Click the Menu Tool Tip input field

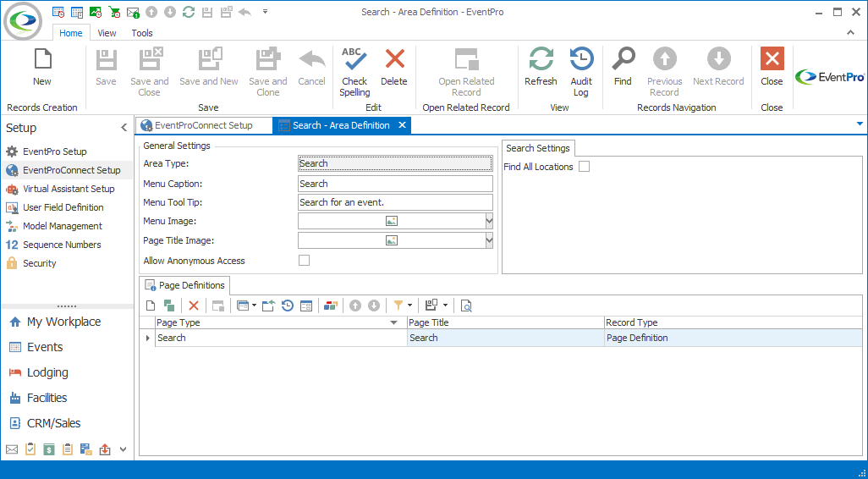(x=395, y=202)
